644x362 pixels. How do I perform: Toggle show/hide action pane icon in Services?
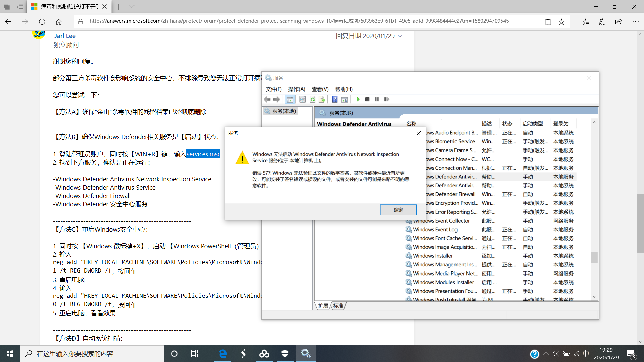click(x=344, y=99)
